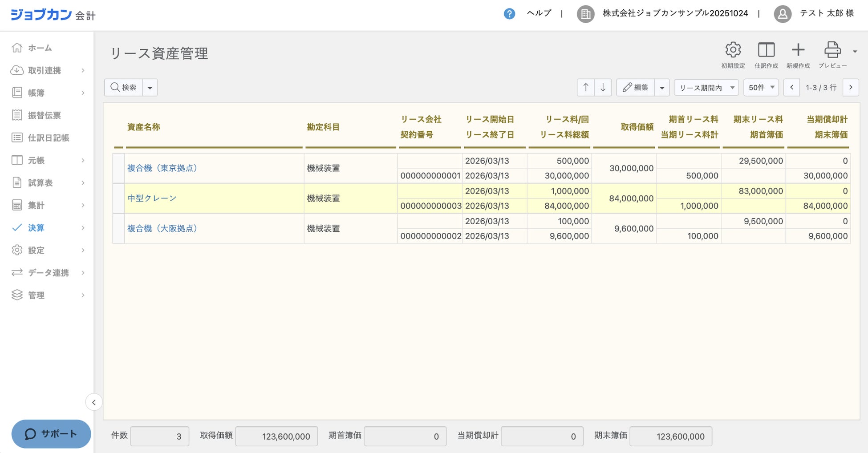Screen dimensions: 868x453
Task: Open the 初期設定 gear icon
Action: 733,50
